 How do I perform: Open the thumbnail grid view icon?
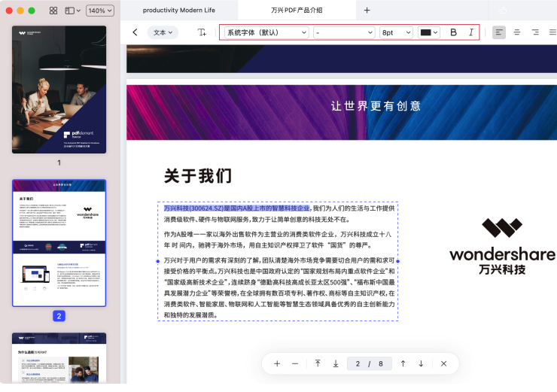tap(53, 11)
